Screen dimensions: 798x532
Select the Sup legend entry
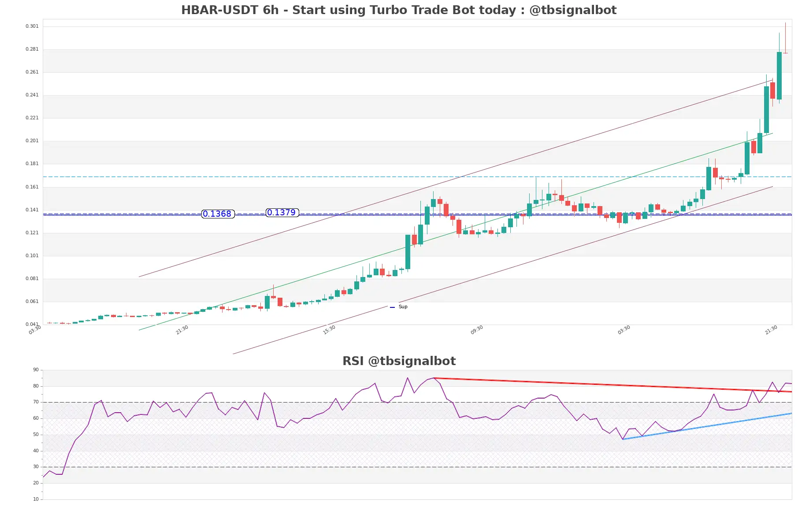[399, 307]
